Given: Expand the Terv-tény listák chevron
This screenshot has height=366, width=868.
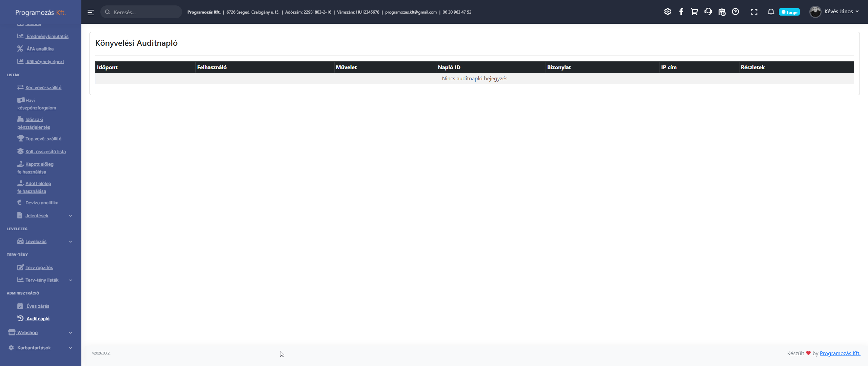Looking at the screenshot, I should [71, 280].
